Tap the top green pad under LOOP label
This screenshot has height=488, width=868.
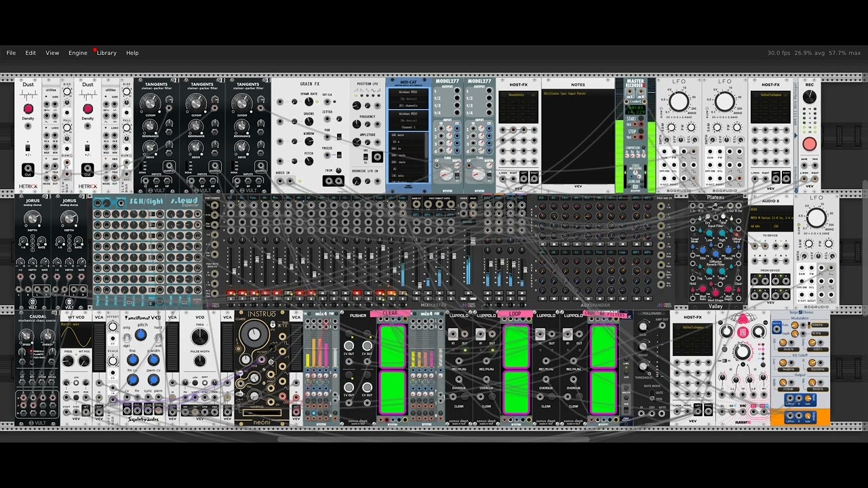tap(516, 347)
